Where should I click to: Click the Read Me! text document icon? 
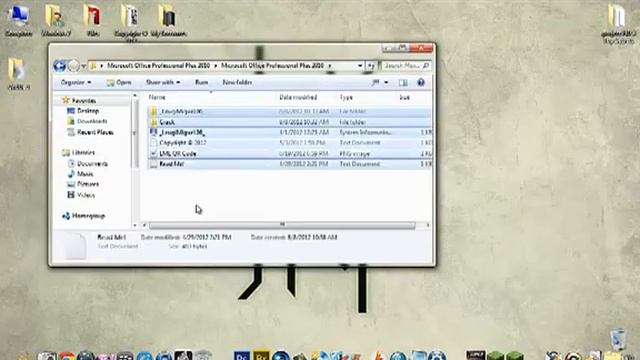click(153, 164)
